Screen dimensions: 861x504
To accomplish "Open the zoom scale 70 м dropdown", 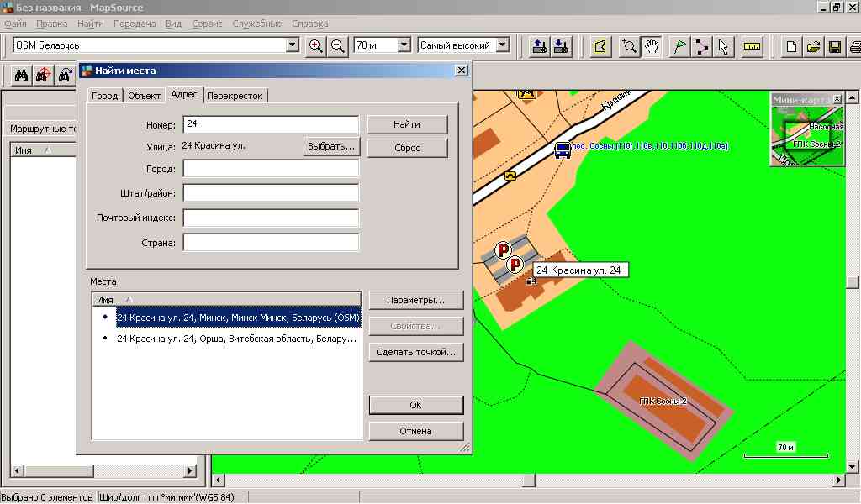I will coord(404,45).
